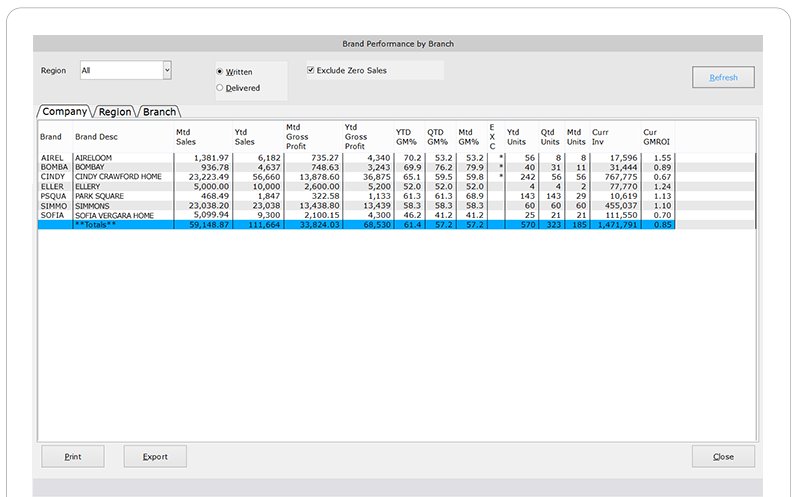Click the ELLERY brand description
Viewport: 800px width, 497px height.
pyautogui.click(x=88, y=186)
